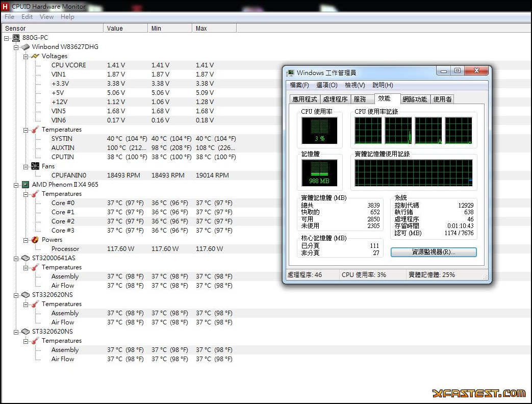
Task: Collapse the AMD Phenom II X4 965 node
Action: pos(16,185)
